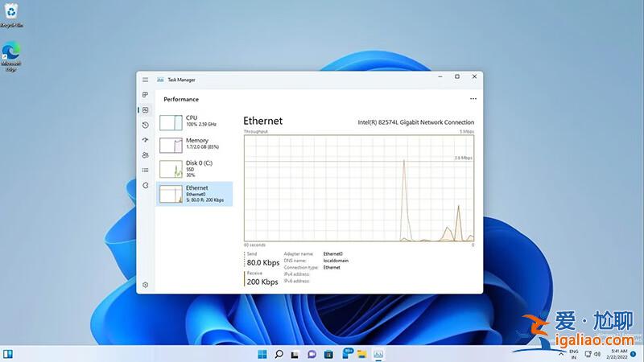The image size is (644, 362).
Task: Open the Users page icon
Action: coord(146,155)
